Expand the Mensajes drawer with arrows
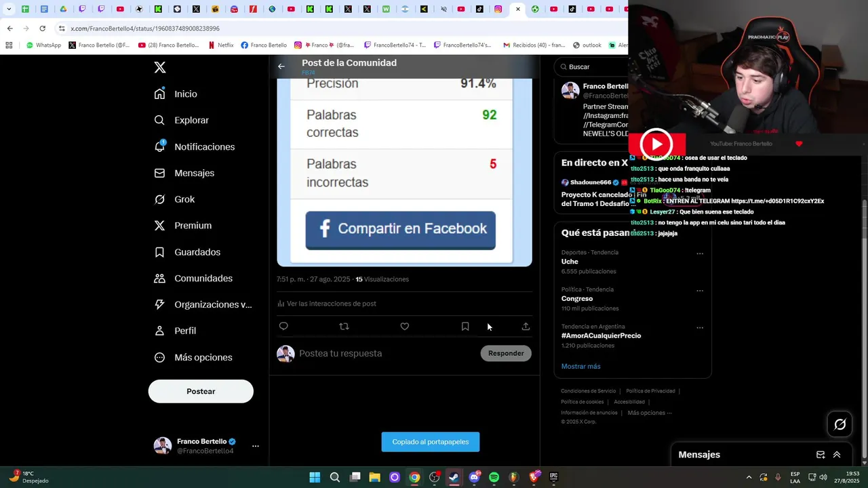868x488 pixels. pyautogui.click(x=837, y=455)
